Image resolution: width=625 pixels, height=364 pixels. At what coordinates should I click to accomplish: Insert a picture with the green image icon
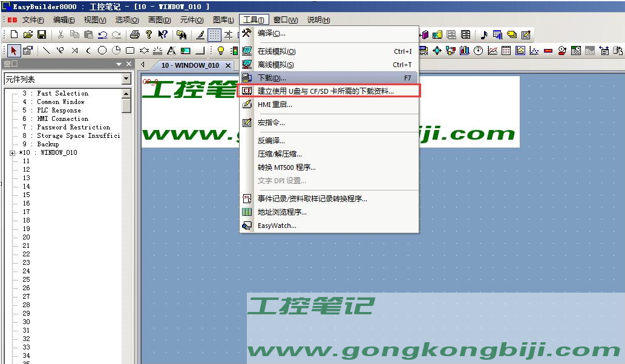point(185,51)
